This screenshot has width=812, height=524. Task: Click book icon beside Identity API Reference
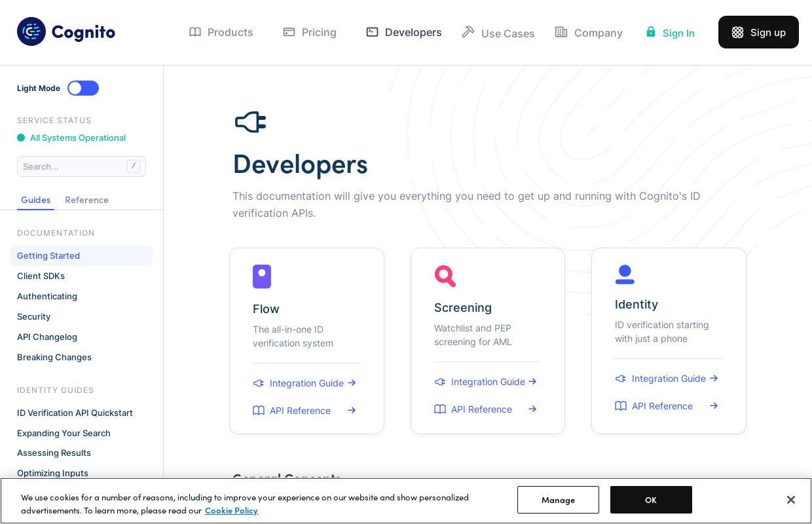tap(621, 406)
